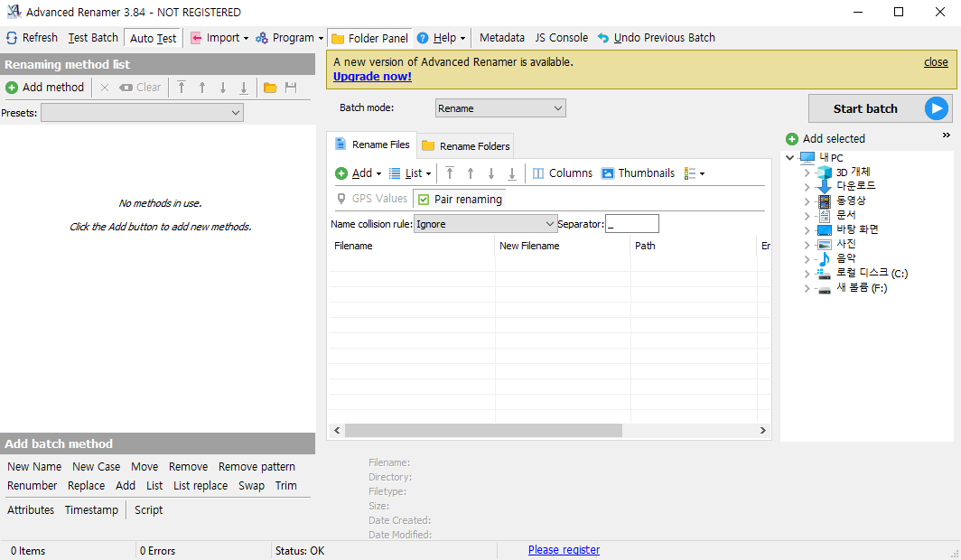Add a New Name batch method
961x560 pixels.
tap(34, 467)
